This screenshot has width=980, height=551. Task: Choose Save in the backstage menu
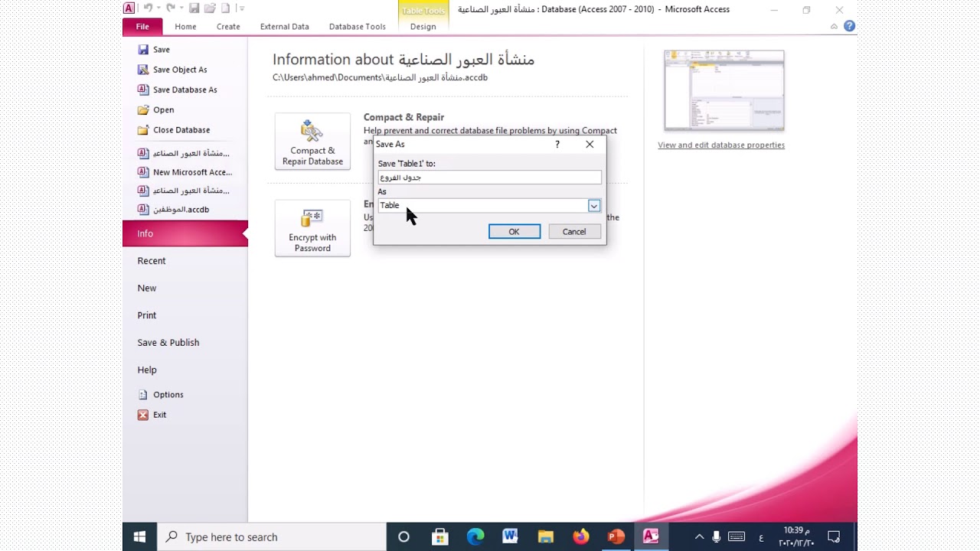pyautogui.click(x=153, y=49)
